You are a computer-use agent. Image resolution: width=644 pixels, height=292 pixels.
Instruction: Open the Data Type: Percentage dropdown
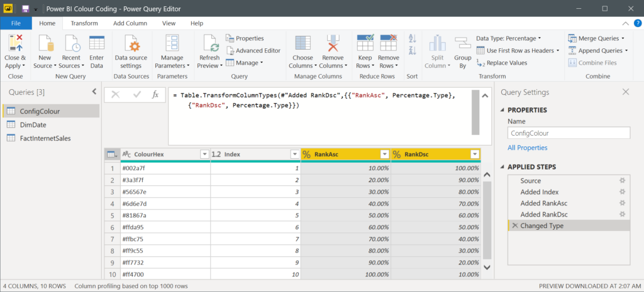point(508,38)
